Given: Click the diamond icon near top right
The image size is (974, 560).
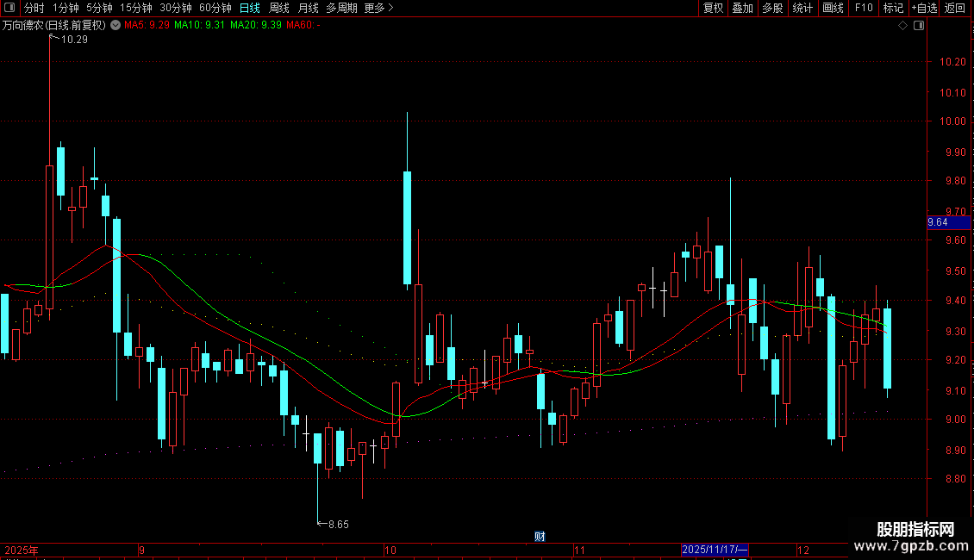Looking at the screenshot, I should tap(903, 26).
